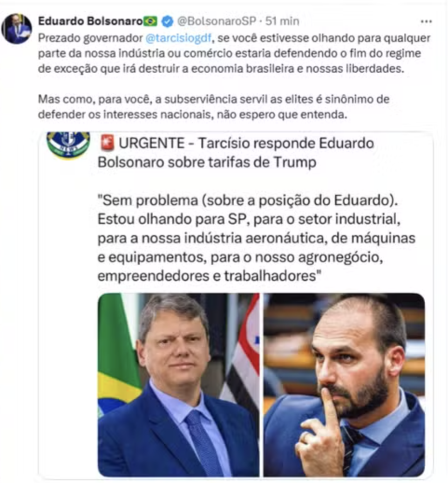Viewport: 448px width, 483px height.
Task: Click the 'empreendedores e trabalhadores' line
Action: tap(209, 276)
